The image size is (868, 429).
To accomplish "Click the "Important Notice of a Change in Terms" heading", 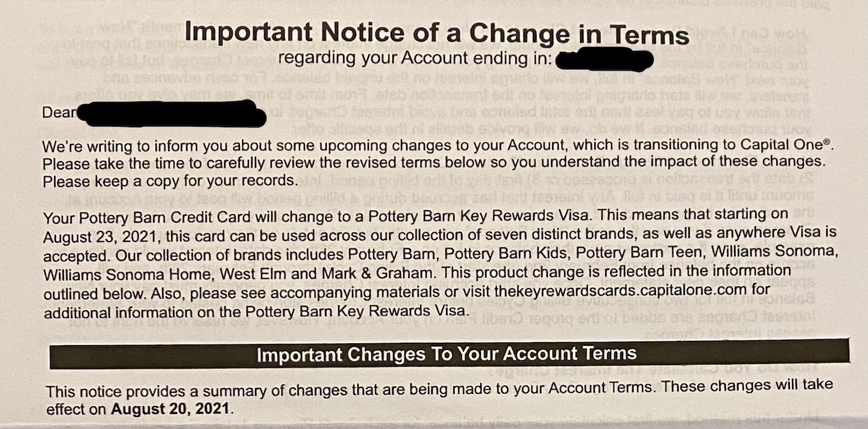I will click(x=436, y=33).
